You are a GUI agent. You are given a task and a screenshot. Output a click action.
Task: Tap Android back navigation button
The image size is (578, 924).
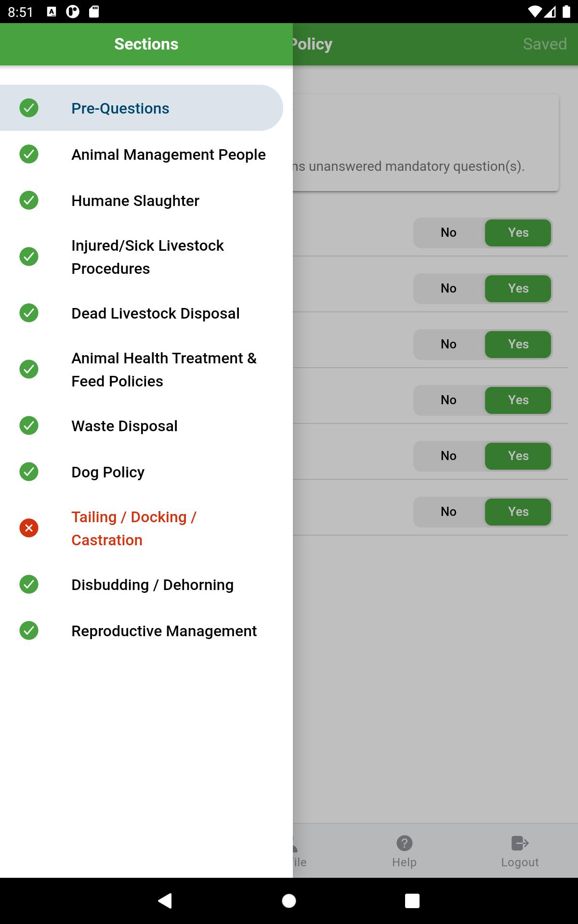tap(165, 900)
